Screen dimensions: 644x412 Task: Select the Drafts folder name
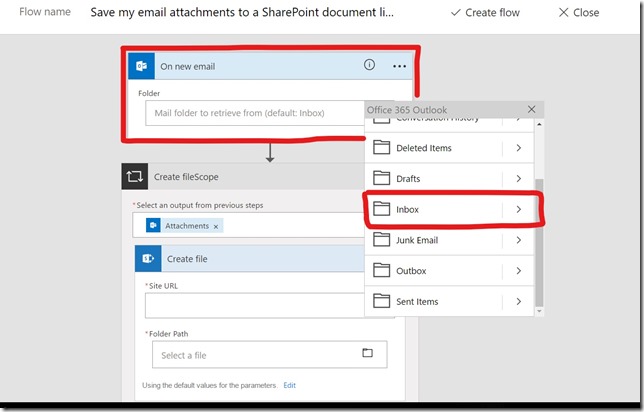click(408, 179)
